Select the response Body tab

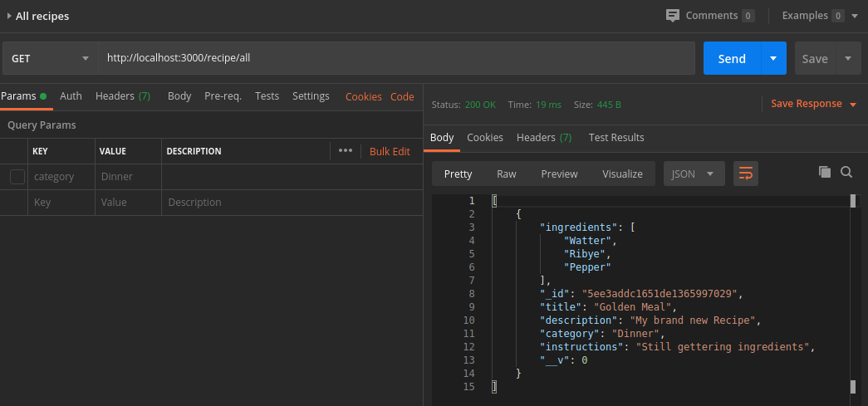coord(442,138)
